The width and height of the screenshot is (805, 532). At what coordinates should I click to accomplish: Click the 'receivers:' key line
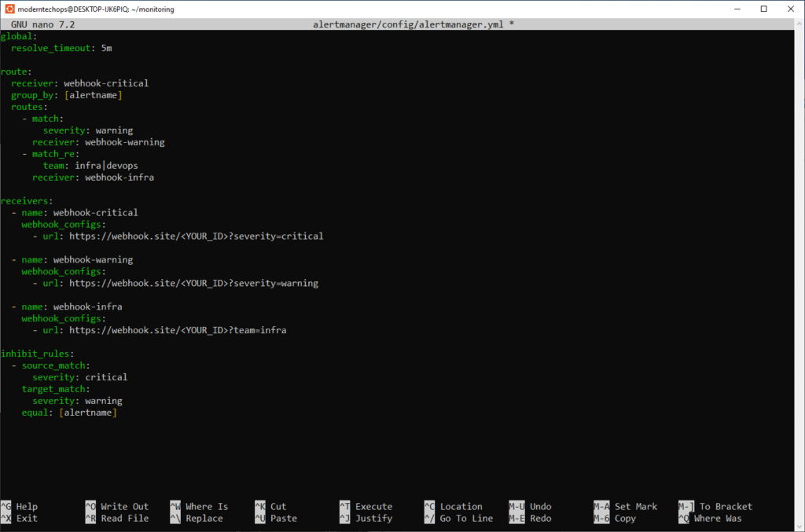click(27, 200)
